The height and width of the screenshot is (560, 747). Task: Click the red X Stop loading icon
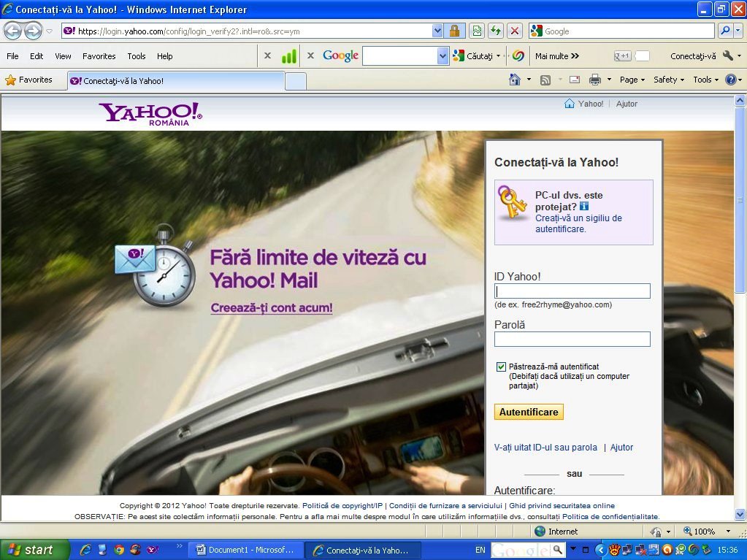click(x=515, y=31)
